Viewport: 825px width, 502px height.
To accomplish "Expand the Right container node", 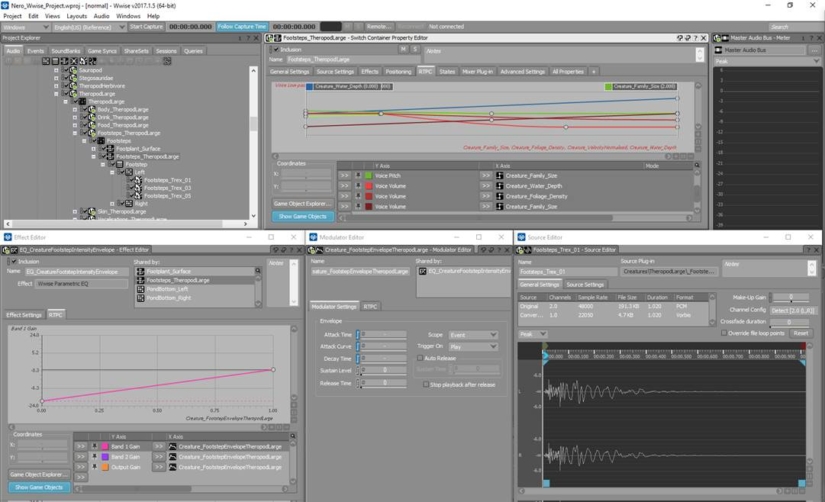I will coord(112,204).
